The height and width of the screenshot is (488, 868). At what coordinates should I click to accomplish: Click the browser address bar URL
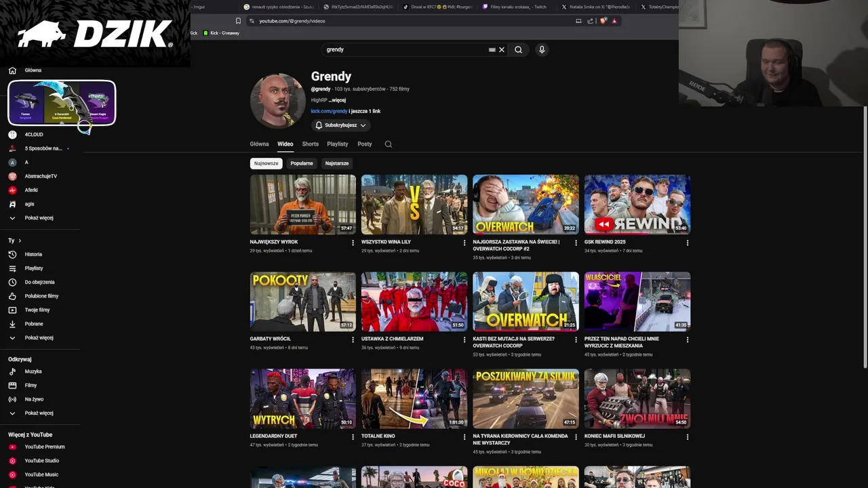[292, 21]
